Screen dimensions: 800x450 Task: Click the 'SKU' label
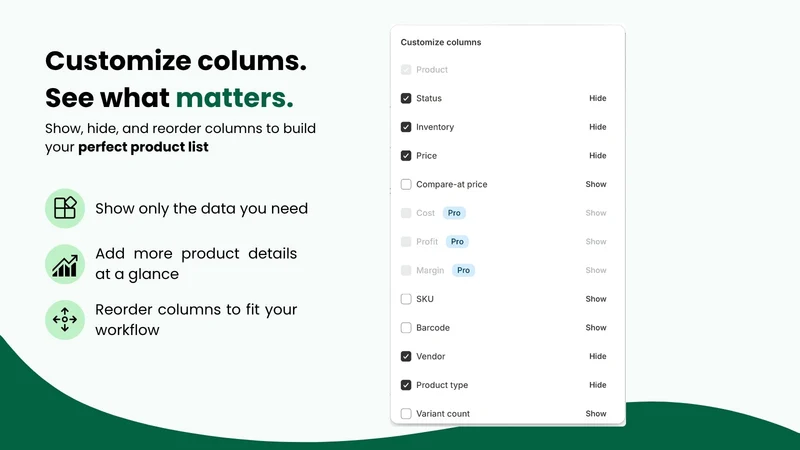[424, 299]
